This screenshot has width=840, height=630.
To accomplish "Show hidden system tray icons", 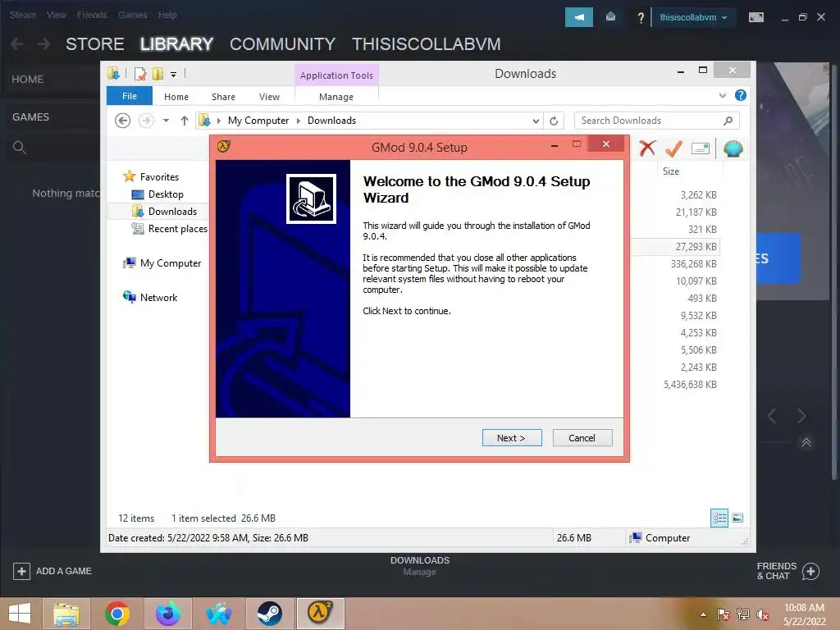I will click(x=703, y=615).
